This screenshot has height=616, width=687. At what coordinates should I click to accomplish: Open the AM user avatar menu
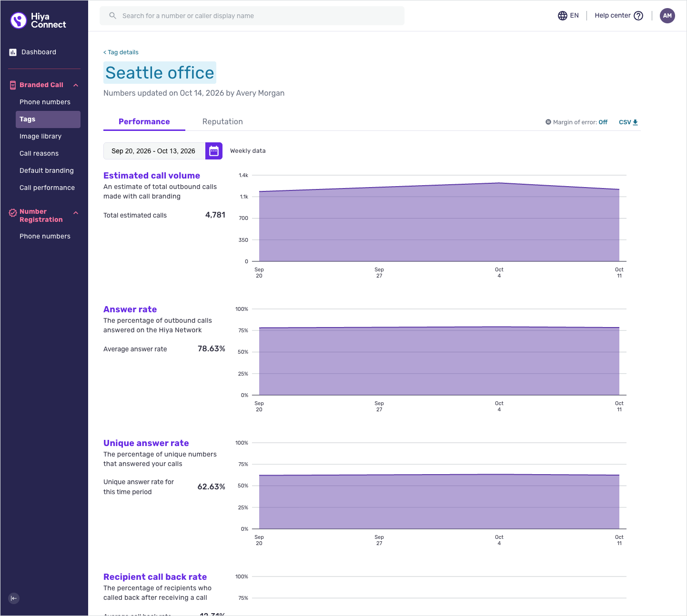[667, 16]
